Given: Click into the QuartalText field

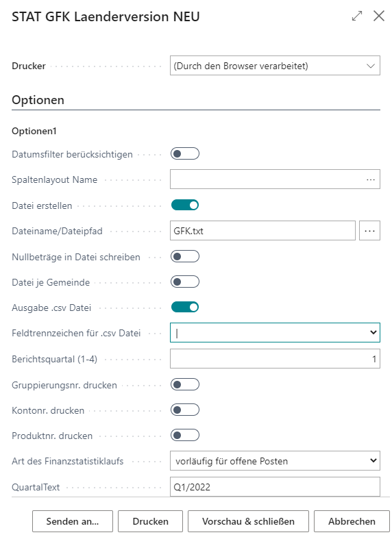Looking at the screenshot, I should (x=275, y=486).
